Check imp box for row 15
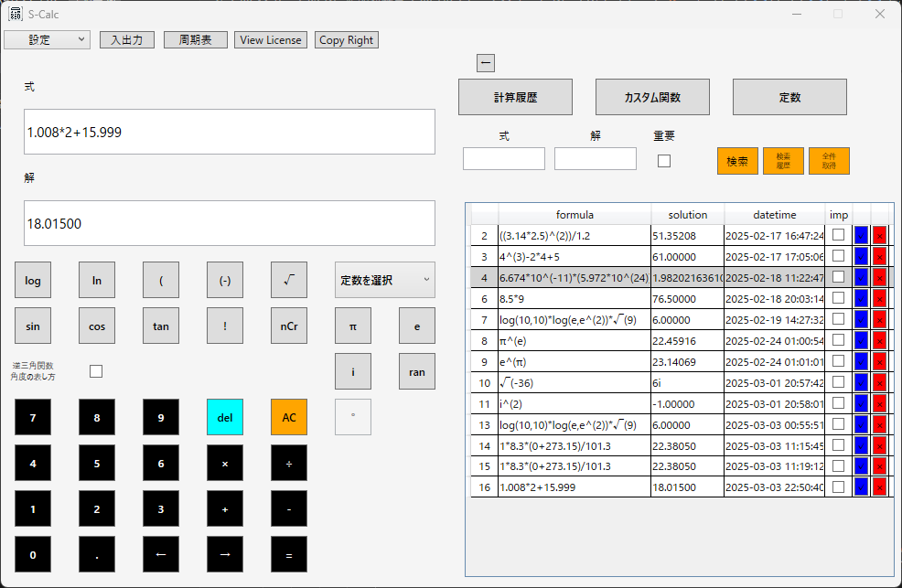Viewport: 902px width, 588px height. (839, 465)
